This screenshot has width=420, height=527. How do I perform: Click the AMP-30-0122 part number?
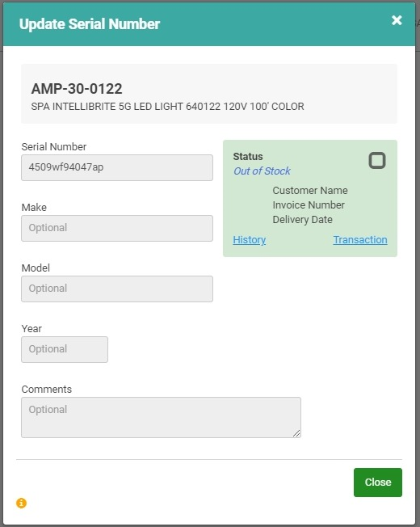tap(77, 89)
